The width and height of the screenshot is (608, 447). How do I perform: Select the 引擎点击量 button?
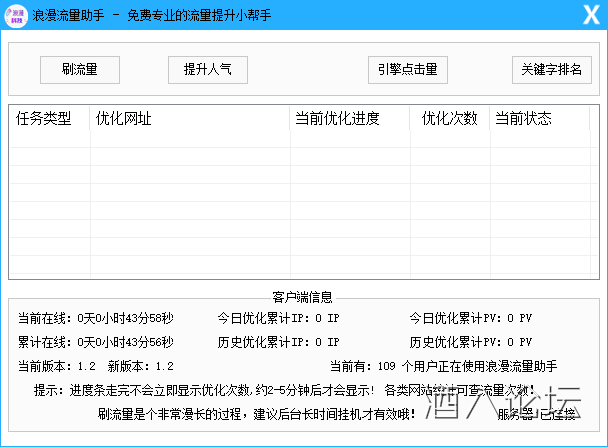click(408, 70)
